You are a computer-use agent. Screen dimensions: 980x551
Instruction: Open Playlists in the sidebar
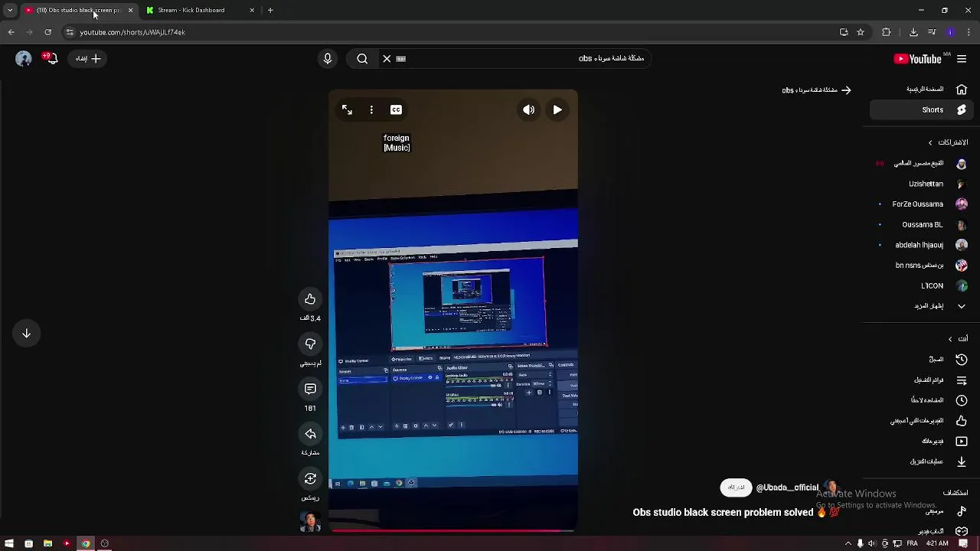pos(922,380)
